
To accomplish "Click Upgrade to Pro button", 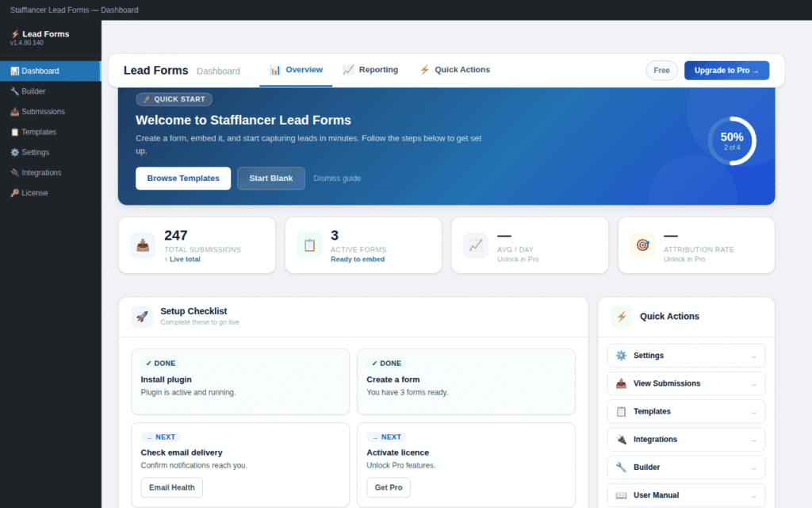I will click(x=726, y=71).
